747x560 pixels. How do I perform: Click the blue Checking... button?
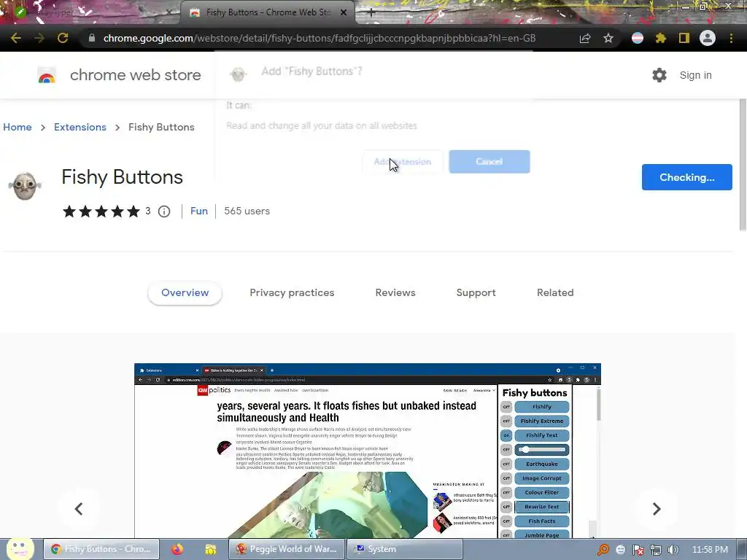(686, 177)
